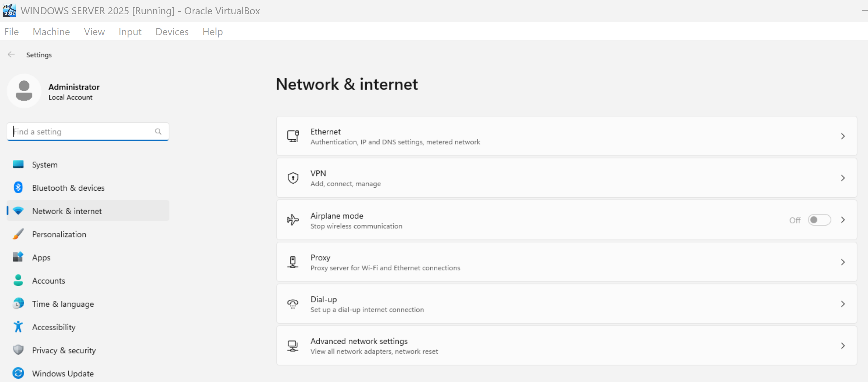
Task: Click the Dial-up phone icon
Action: click(293, 304)
